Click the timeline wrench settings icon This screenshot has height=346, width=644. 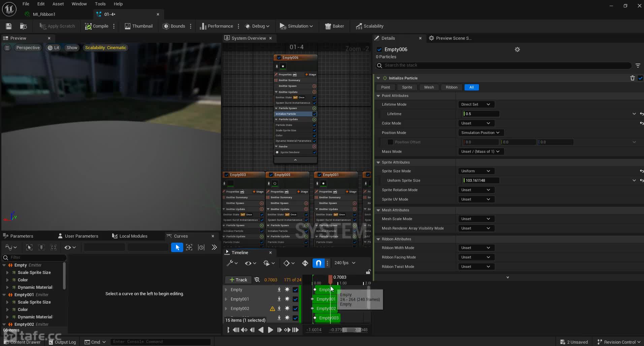click(x=232, y=263)
